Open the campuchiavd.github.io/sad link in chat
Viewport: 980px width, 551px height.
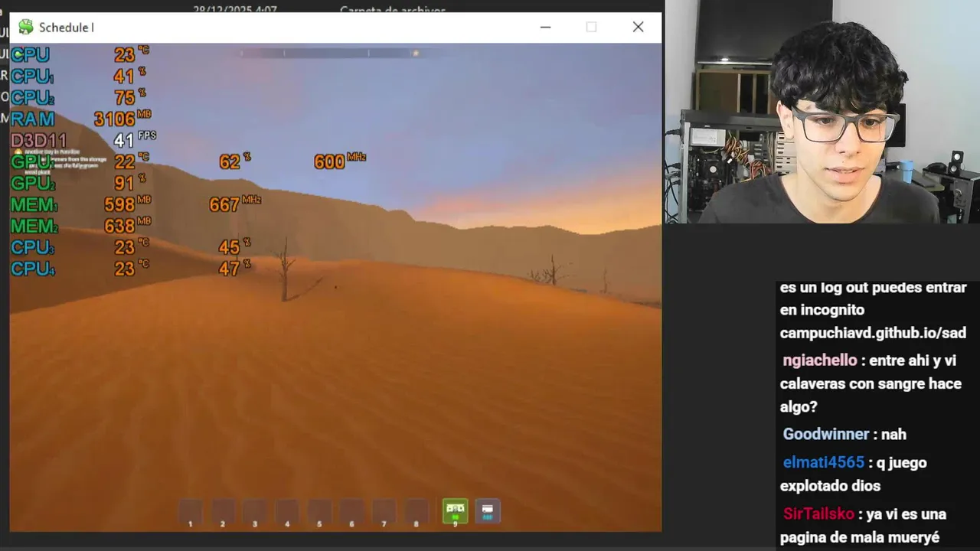873,333
